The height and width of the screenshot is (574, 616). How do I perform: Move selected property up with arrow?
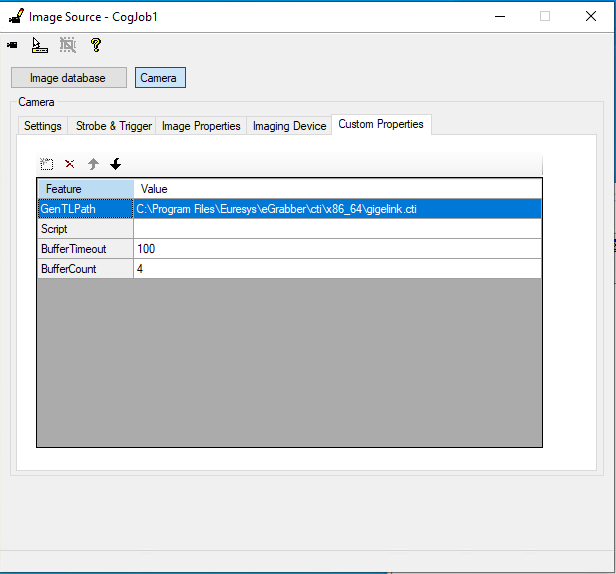pyautogui.click(x=93, y=164)
